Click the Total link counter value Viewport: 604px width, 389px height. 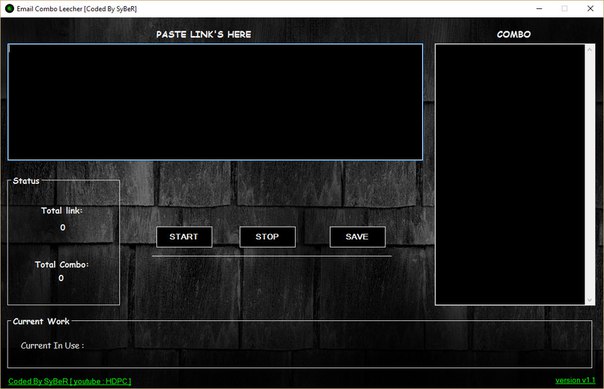[62, 228]
